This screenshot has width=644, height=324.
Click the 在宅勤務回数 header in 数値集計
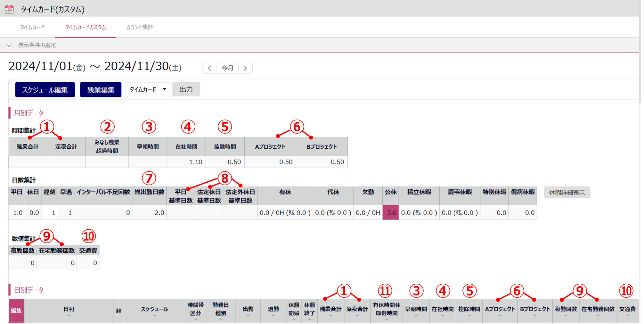[x=57, y=251]
